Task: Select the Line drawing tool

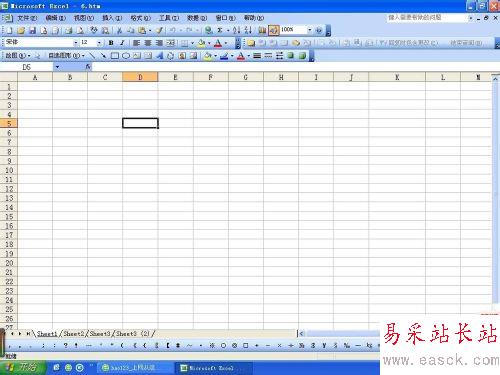Action: 92,56
